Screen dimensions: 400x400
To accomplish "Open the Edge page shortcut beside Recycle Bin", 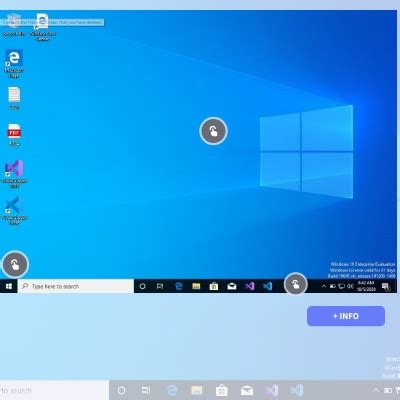I will click(43, 27).
